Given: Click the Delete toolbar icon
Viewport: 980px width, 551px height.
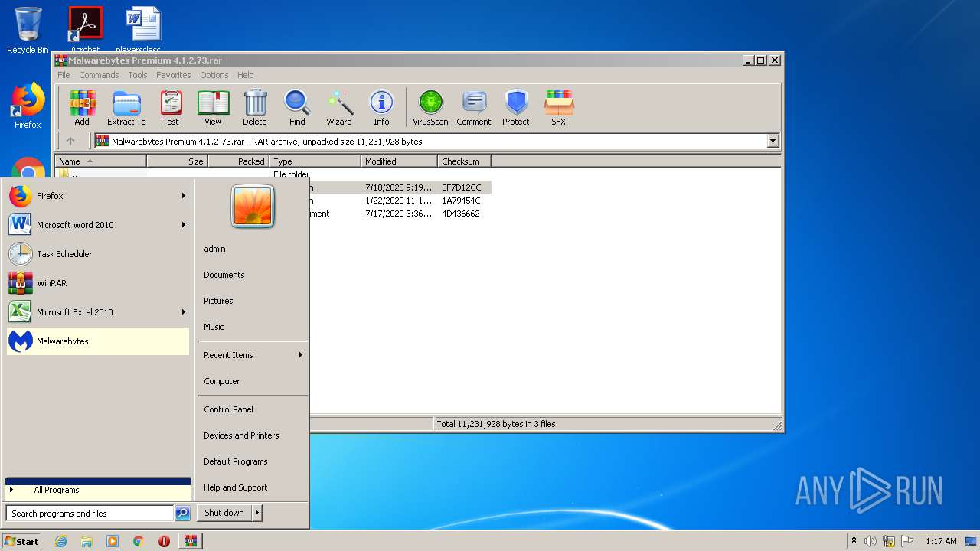Looking at the screenshot, I should (x=255, y=108).
